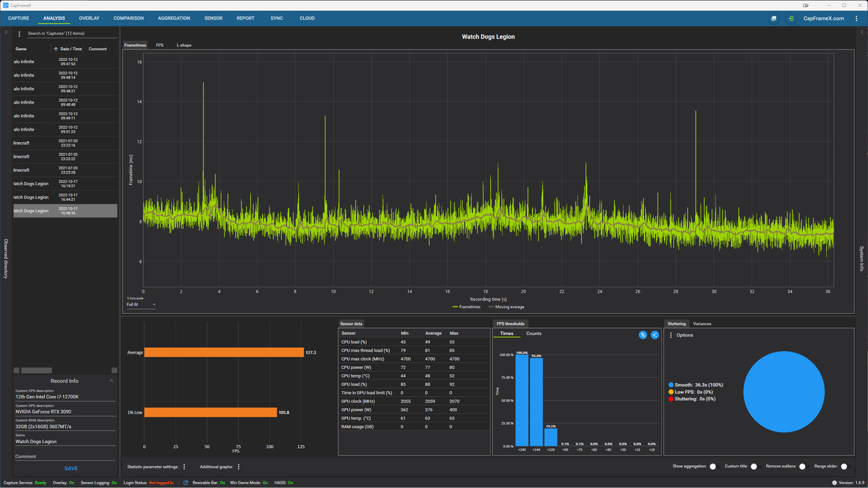Edit the Custom GPU description field
Viewport: 868px width, 488px height.
65,411
